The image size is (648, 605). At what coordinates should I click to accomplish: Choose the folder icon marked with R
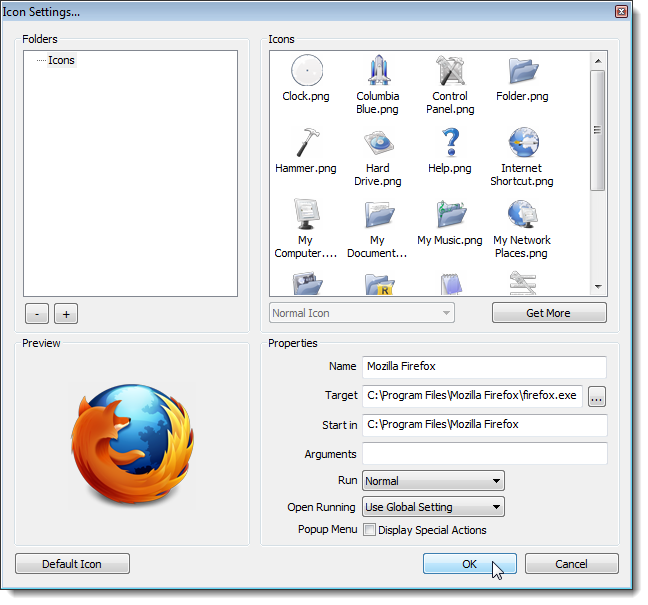pyautogui.click(x=379, y=284)
